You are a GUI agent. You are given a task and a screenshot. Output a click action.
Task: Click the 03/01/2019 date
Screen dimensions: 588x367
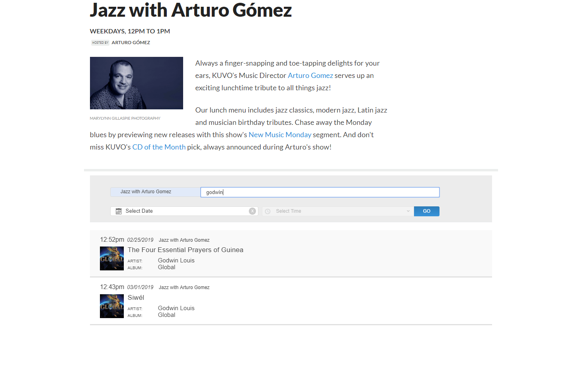pos(140,287)
